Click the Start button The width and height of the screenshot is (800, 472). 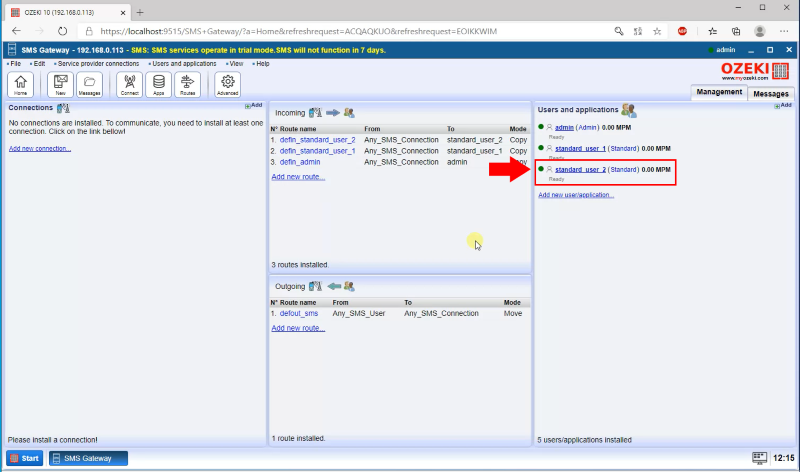(24, 458)
